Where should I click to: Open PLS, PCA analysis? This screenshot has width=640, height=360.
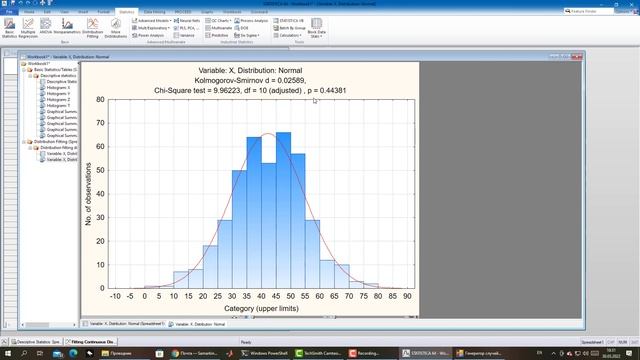tap(186, 28)
